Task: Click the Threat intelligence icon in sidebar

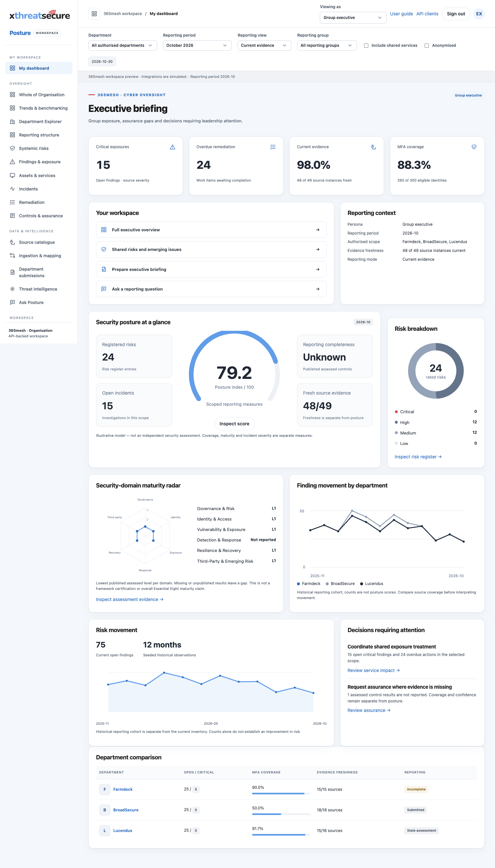Action: coord(12,289)
